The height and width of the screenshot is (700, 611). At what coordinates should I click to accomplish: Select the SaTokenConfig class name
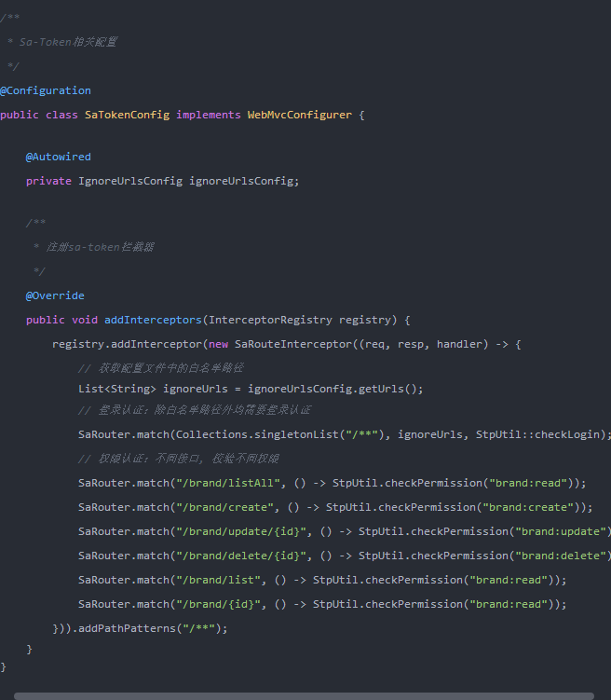click(x=127, y=115)
